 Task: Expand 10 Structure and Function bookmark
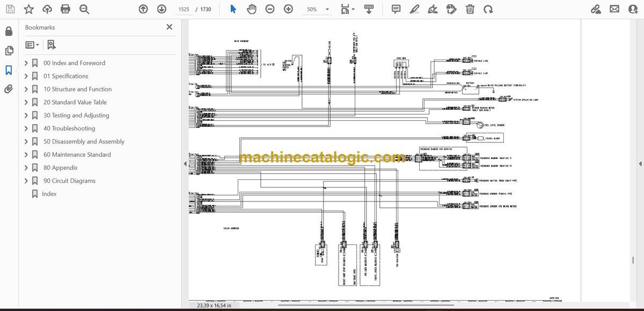point(26,89)
